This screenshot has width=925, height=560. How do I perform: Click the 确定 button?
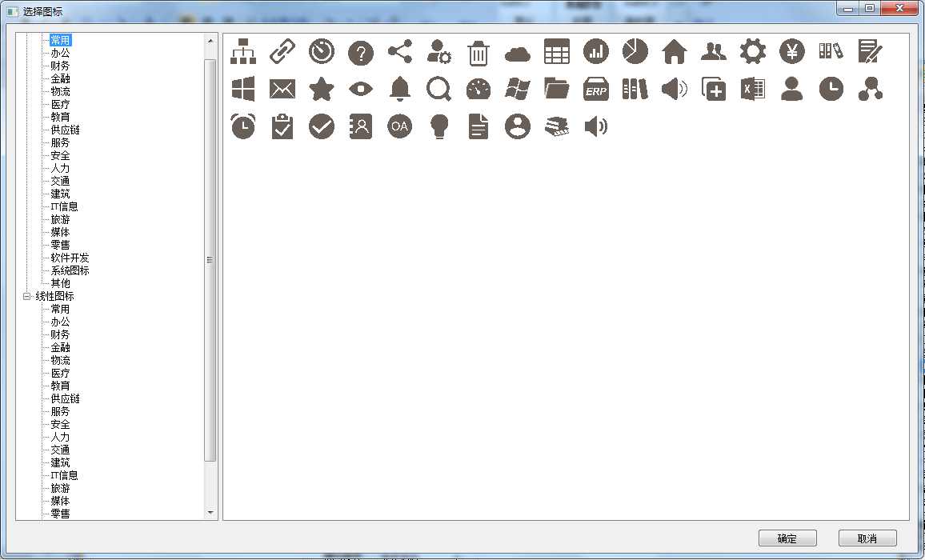(787, 538)
